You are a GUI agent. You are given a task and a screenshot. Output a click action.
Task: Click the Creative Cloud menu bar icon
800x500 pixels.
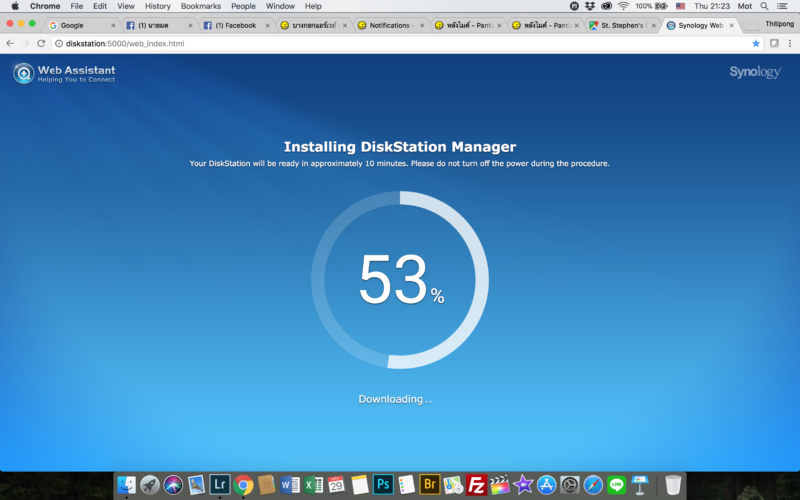point(607,6)
